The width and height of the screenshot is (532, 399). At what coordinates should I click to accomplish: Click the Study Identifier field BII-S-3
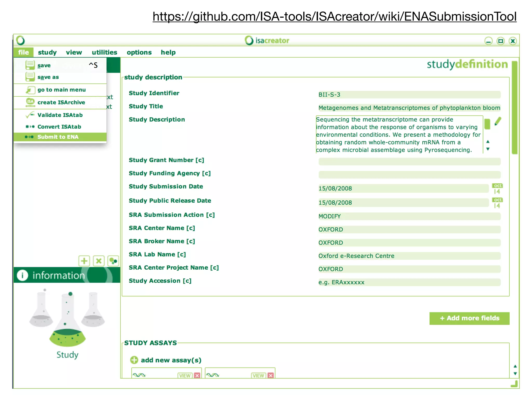point(409,95)
